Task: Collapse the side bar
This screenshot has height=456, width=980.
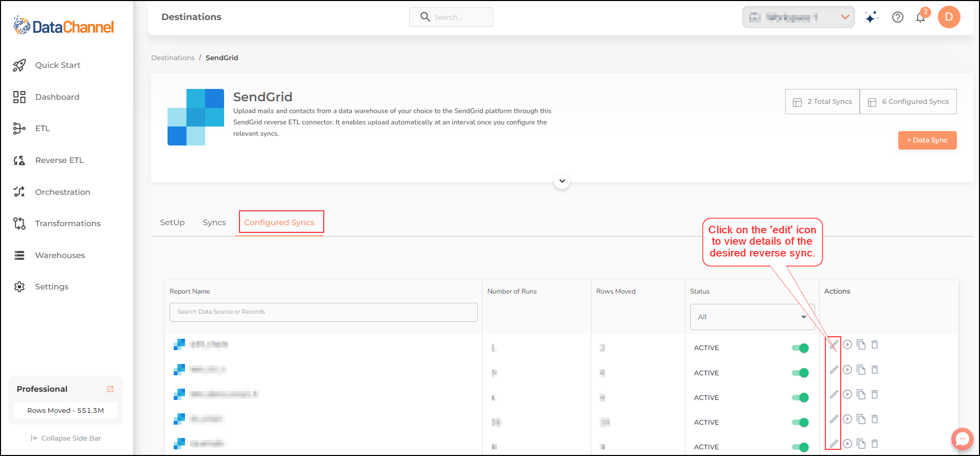Action: pos(66,439)
